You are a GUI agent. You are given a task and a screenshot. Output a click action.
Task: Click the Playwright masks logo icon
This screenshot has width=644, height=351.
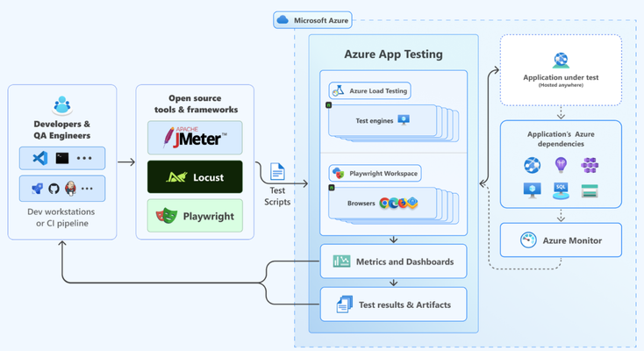coord(167,216)
